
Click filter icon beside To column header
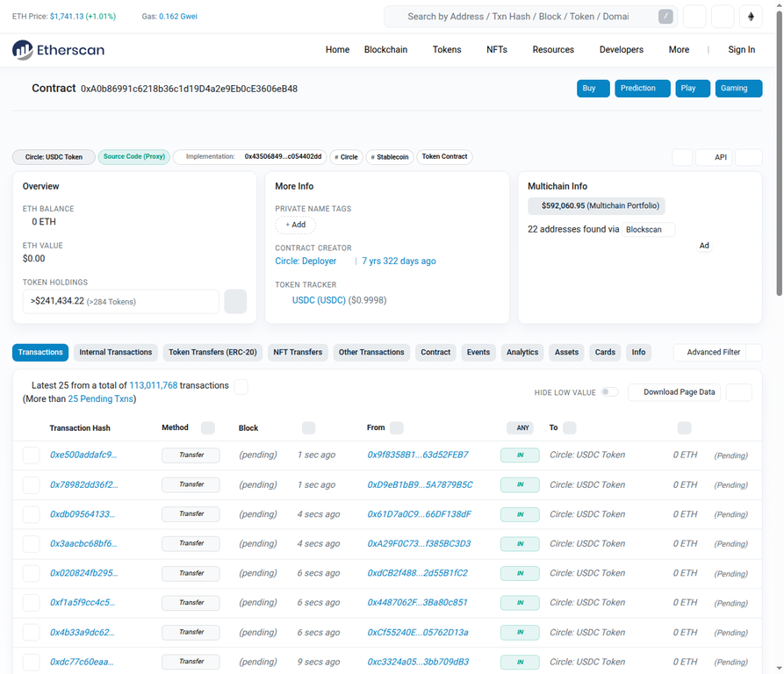(x=570, y=427)
